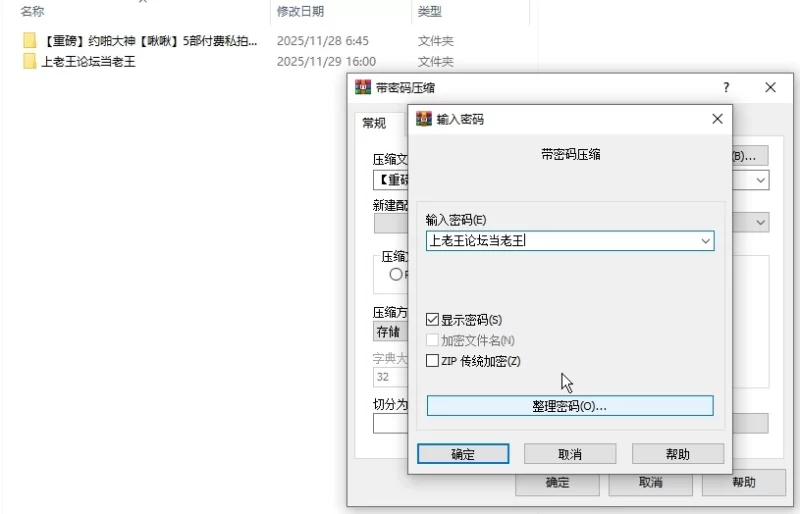Click the date 2025/11/28 6:45
Screen dimensions: 800x514
(x=322, y=41)
